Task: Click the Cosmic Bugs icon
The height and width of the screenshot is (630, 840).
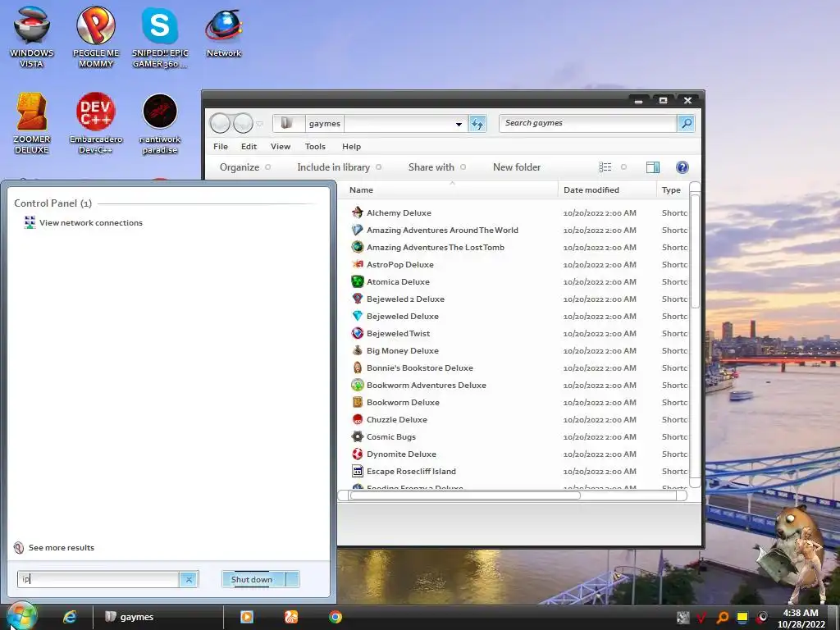Action: click(358, 436)
